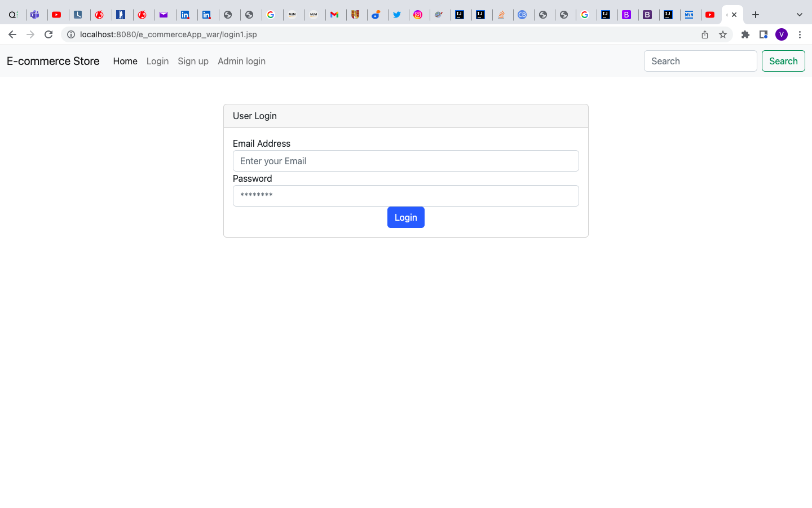Open the profile avatar labeled V
The width and height of the screenshot is (812, 508).
(x=782, y=34)
